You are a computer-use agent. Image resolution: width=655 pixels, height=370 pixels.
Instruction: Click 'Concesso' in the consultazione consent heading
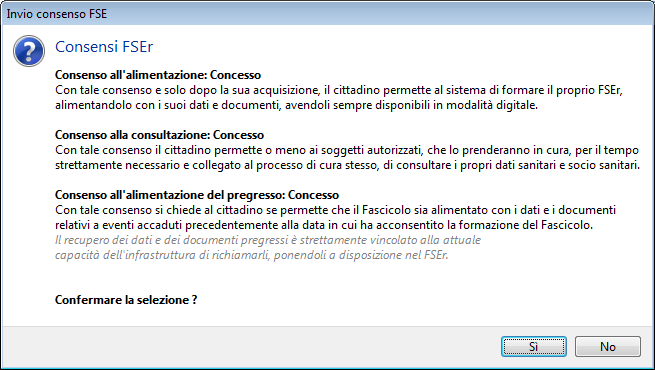click(238, 135)
